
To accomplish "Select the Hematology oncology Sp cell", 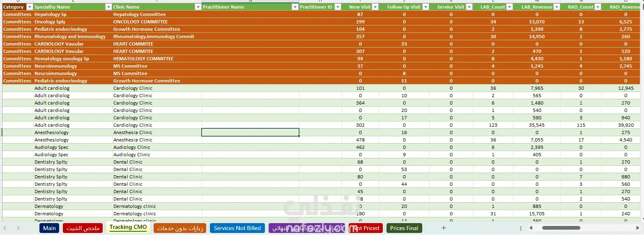I will tap(73, 59).
